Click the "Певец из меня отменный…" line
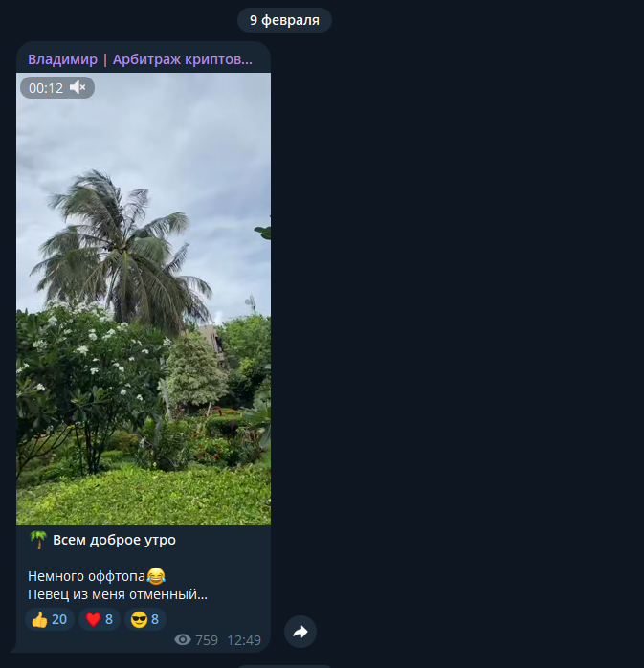Viewport: 644px width, 668px height. [118, 594]
